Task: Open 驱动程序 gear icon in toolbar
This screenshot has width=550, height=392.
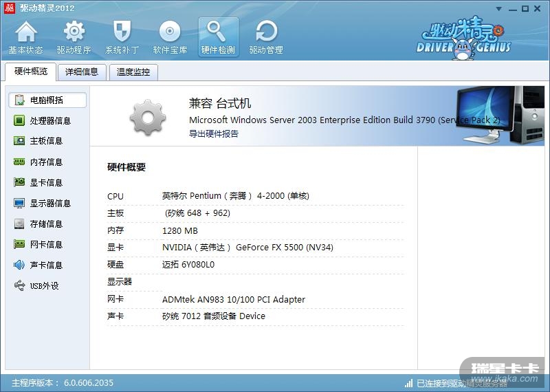Action: pos(74,31)
